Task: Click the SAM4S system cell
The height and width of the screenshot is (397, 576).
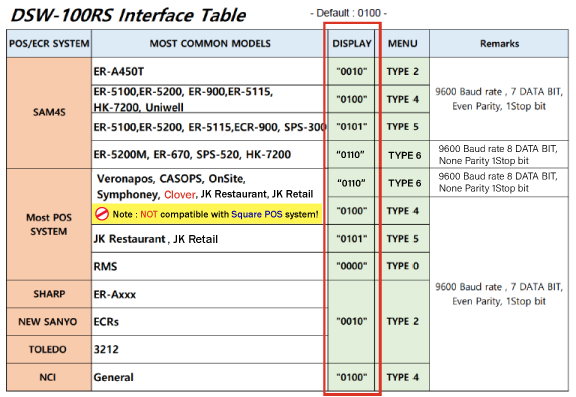Action: pyautogui.click(x=49, y=113)
